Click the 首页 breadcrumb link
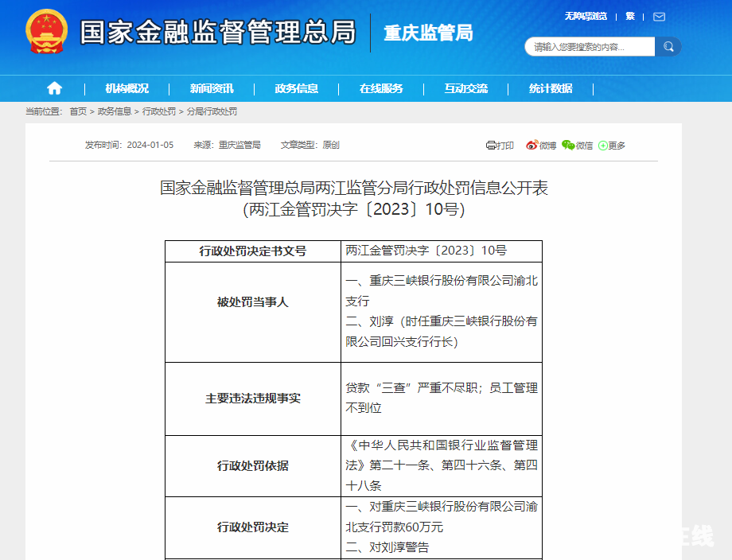The width and height of the screenshot is (732, 560). tap(78, 111)
